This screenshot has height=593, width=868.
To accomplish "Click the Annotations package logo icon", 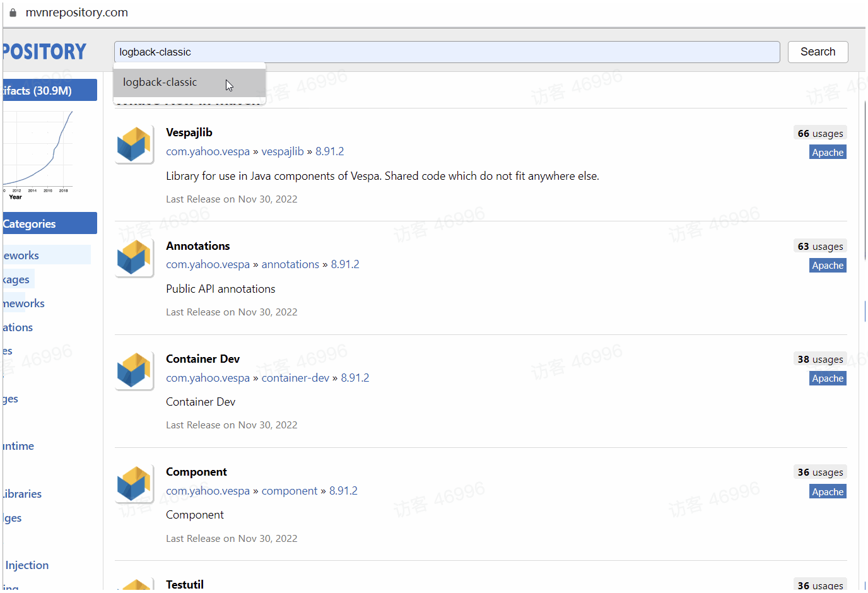I will [x=134, y=258].
